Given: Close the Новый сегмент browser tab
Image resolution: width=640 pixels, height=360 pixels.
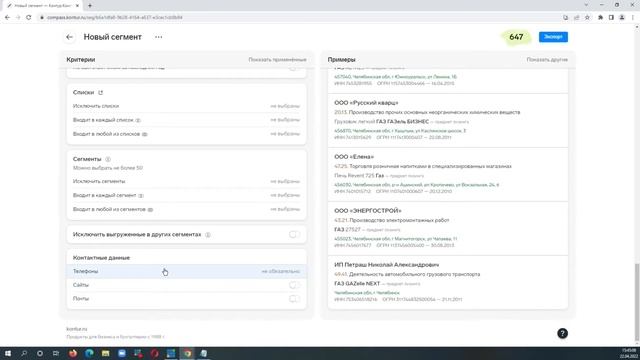Looking at the screenshot, I should tap(78, 6).
